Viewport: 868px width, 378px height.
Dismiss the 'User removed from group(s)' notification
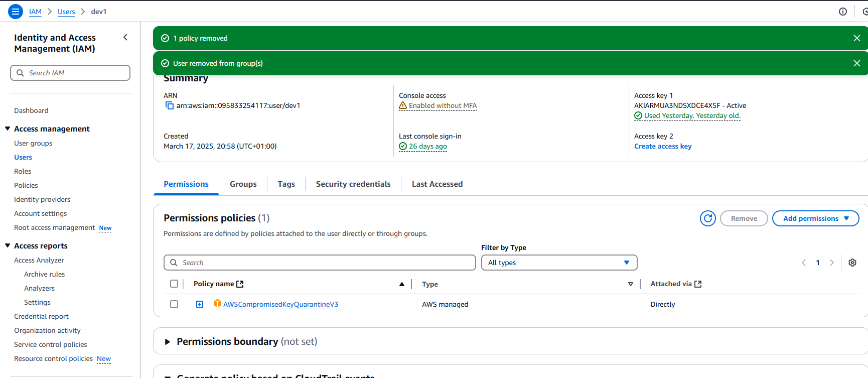(x=857, y=63)
